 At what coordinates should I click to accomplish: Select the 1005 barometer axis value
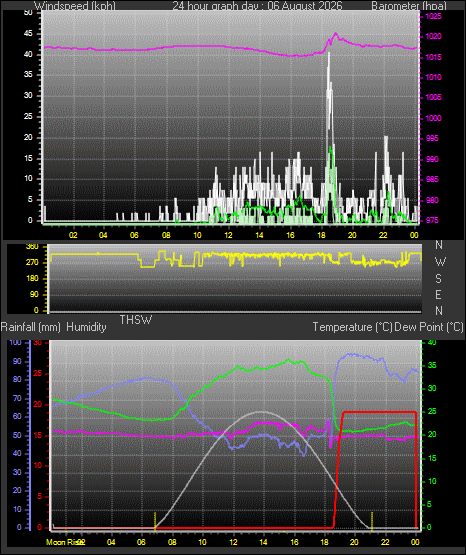click(x=433, y=97)
